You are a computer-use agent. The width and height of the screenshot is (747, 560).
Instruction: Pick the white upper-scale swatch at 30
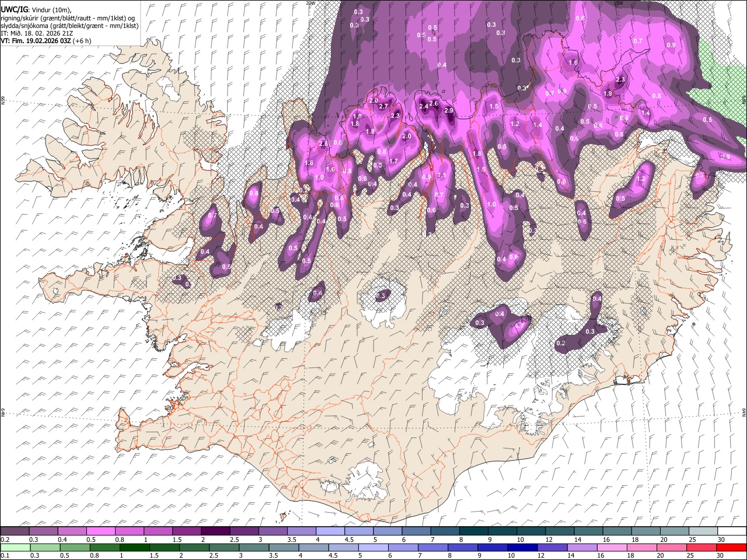731,531
